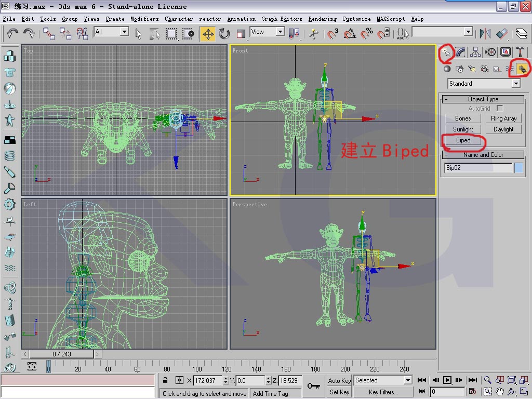Click Use Pivot Point Center icon
The image size is (532, 399).
point(294,34)
